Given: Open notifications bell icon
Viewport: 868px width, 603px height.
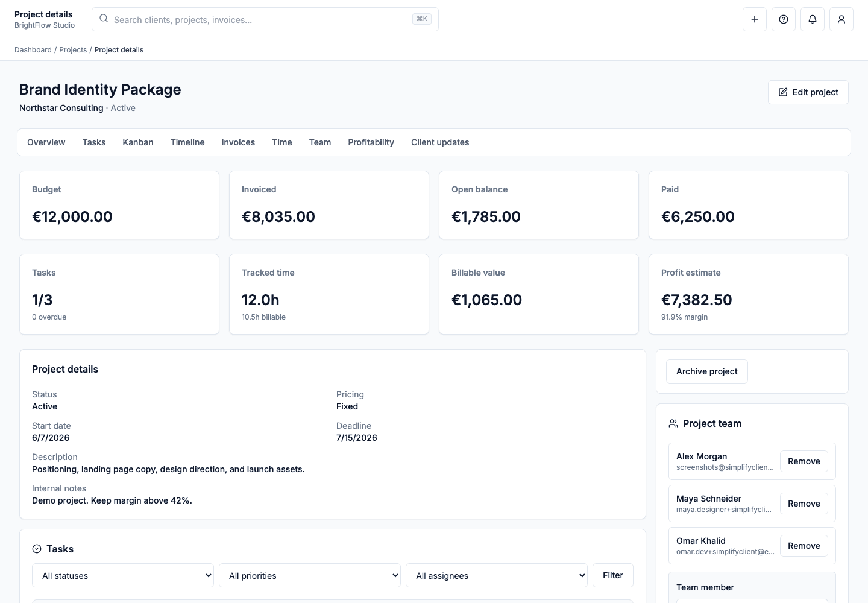Looking at the screenshot, I should click(x=813, y=19).
